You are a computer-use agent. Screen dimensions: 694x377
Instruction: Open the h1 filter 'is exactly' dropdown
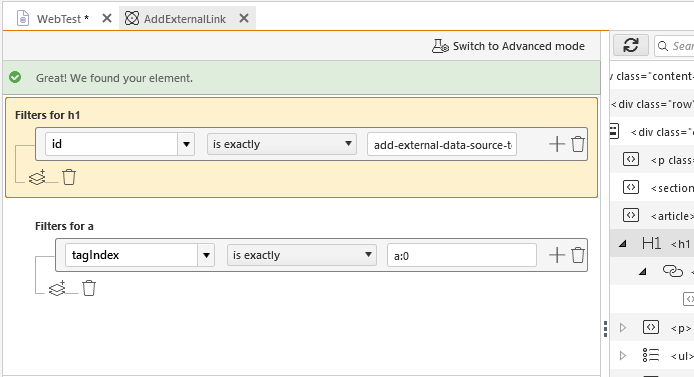pos(282,144)
